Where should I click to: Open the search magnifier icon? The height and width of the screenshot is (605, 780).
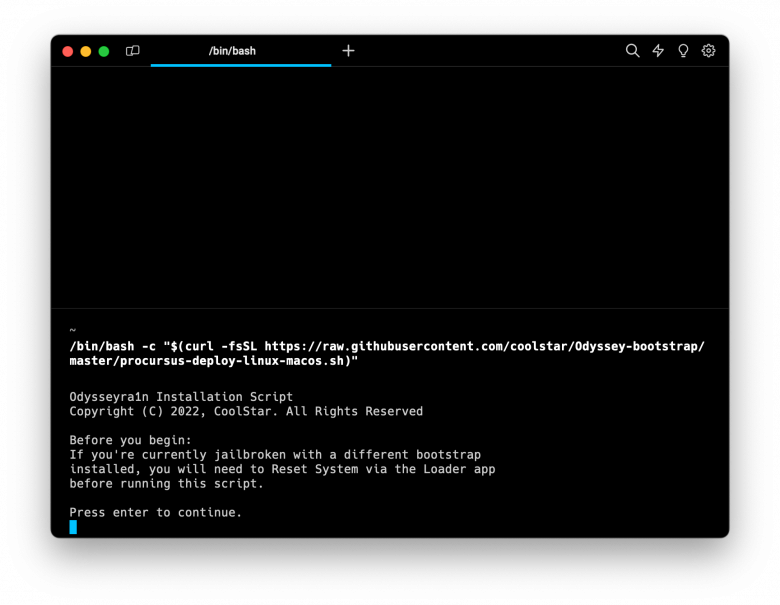click(632, 51)
